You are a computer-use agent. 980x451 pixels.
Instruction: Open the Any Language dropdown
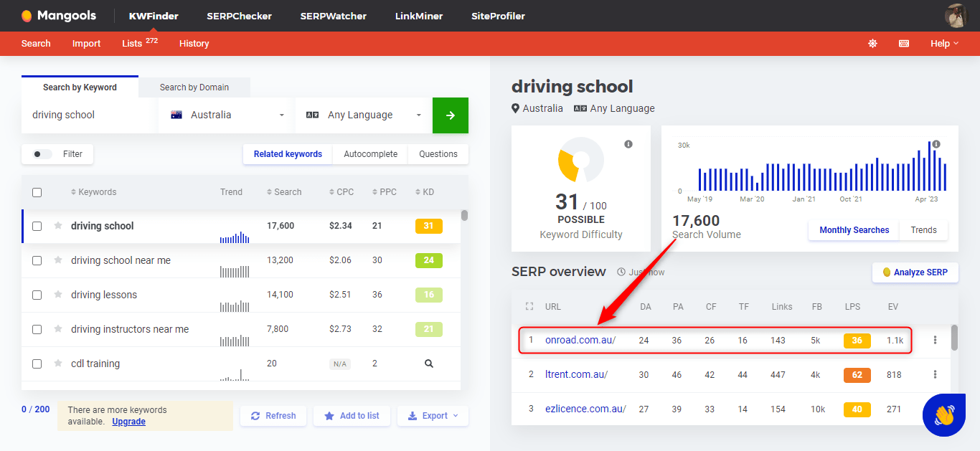coord(363,115)
